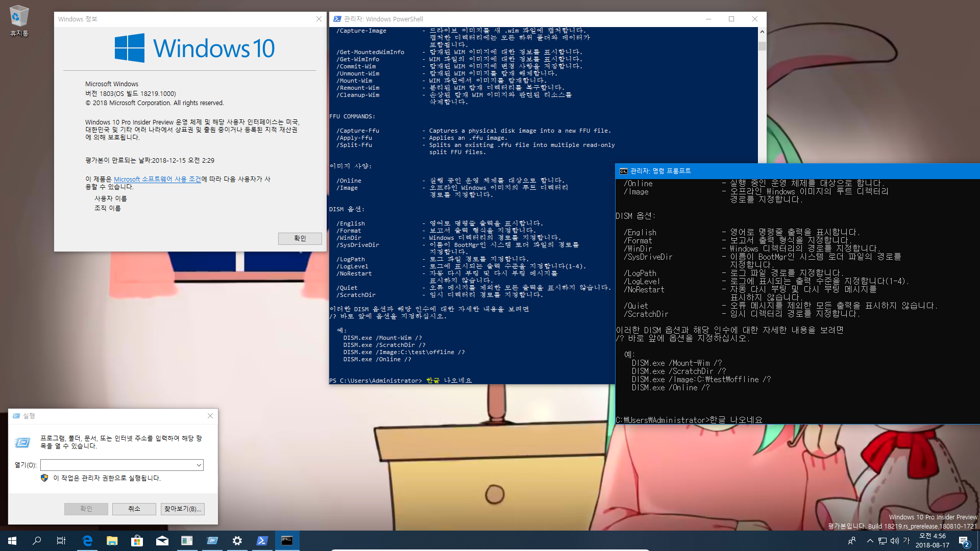This screenshot has width=980, height=551.
Task: Click the 열기 input field in Run
Action: (117, 465)
